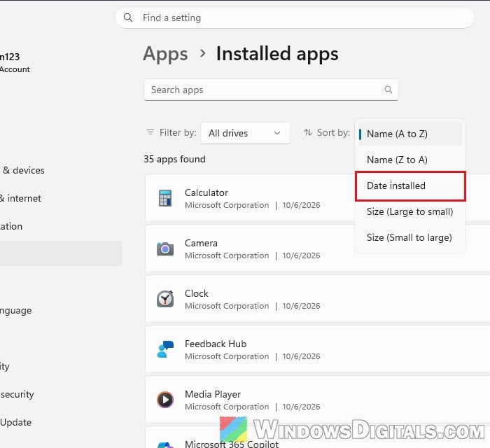Open the internet sidebar item
The image size is (490, 448).
tap(20, 198)
